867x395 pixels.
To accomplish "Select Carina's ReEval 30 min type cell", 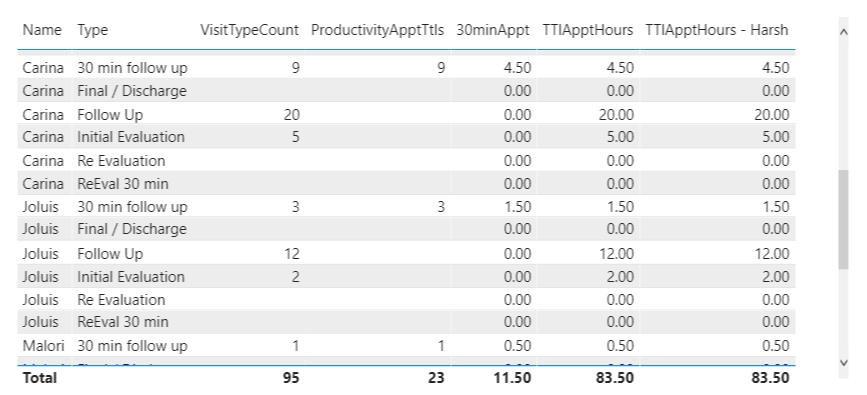I will [123, 183].
